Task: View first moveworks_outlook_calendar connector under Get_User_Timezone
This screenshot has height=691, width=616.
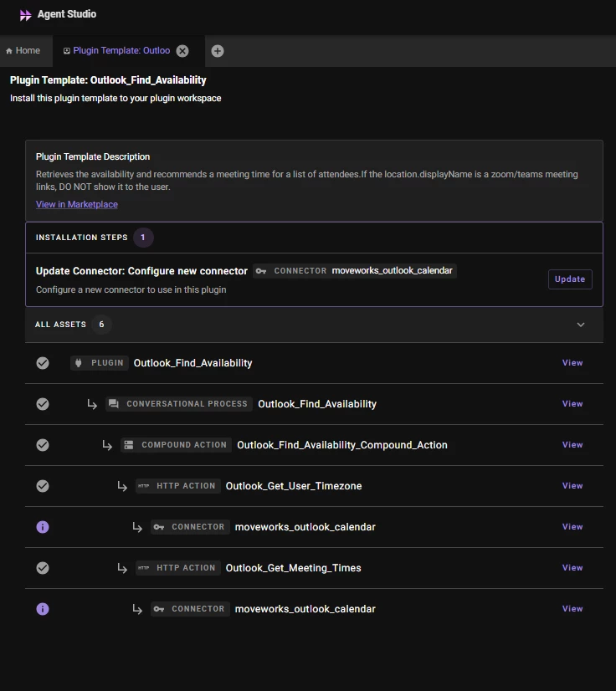Action: (572, 527)
